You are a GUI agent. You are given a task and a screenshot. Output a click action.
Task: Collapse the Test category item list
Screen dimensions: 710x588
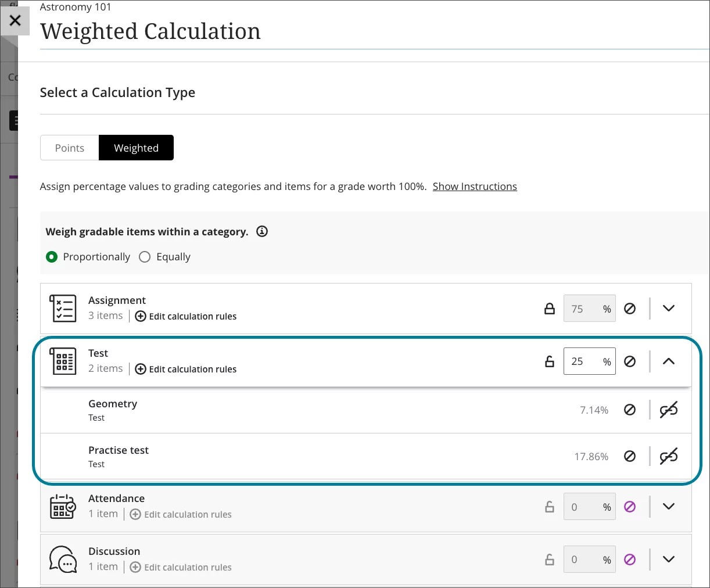[669, 361]
